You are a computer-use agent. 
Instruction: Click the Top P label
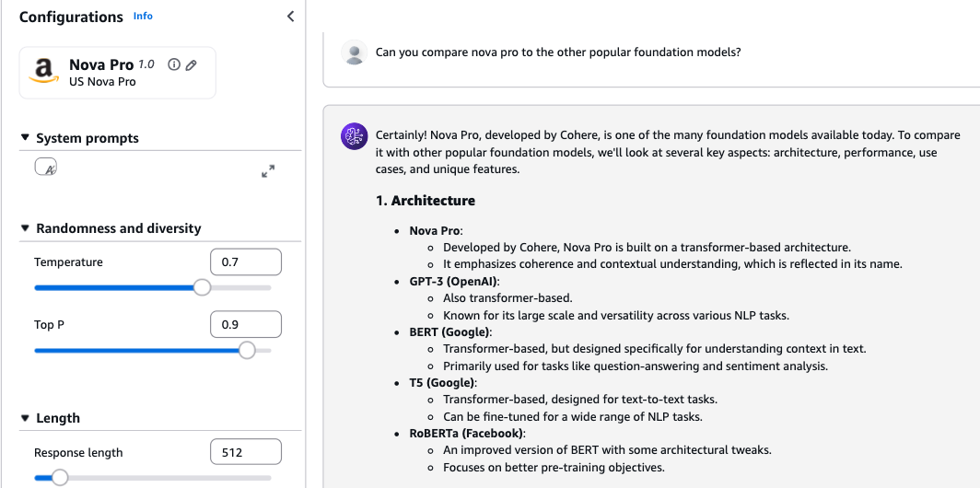[49, 325]
